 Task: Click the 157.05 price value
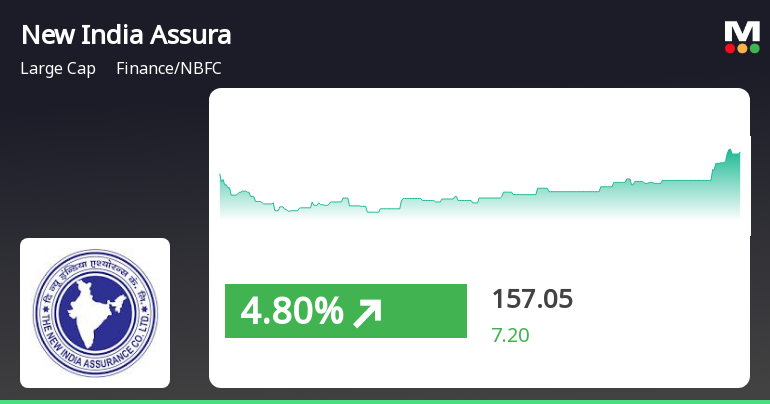point(531,299)
